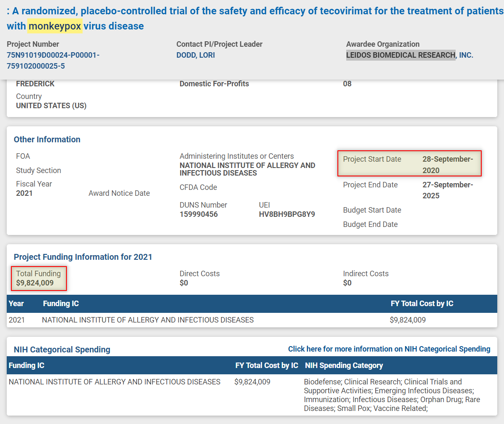Click the Fiscal Year value 2021
This screenshot has width=504, height=424.
tap(24, 193)
